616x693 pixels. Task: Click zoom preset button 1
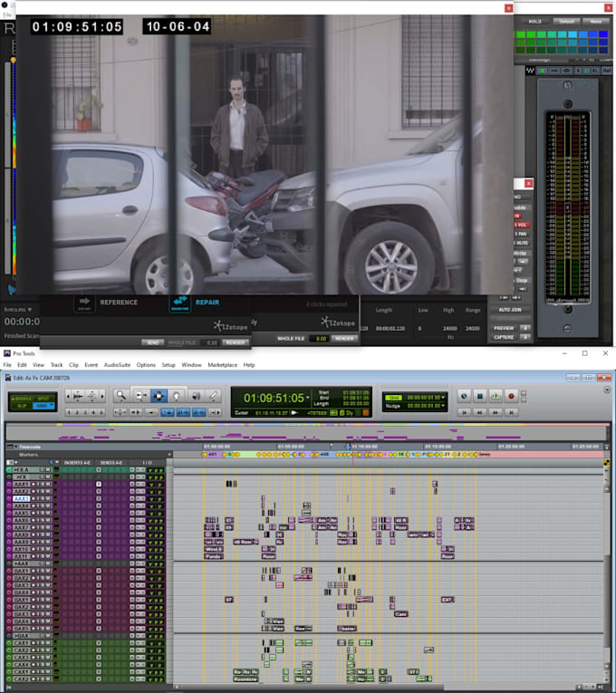69,412
